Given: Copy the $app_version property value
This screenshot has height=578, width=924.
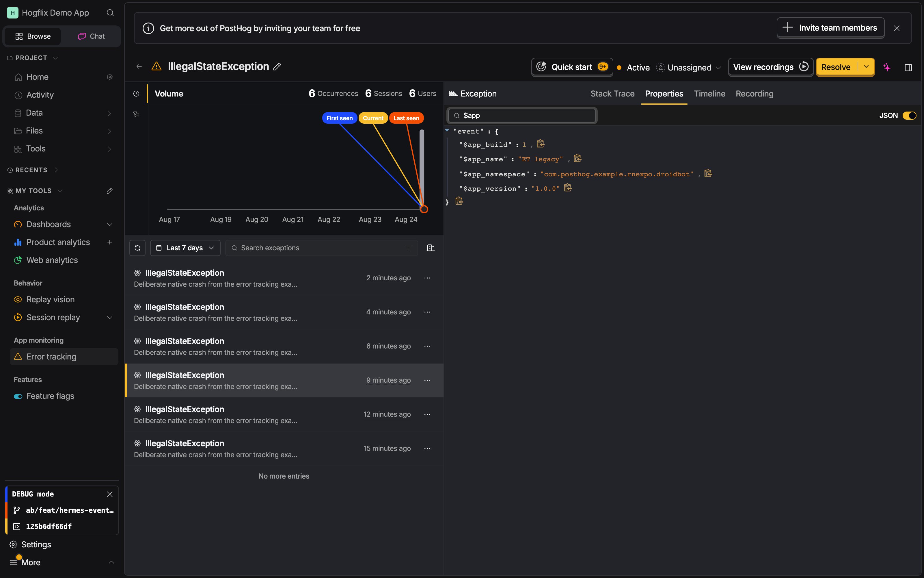Looking at the screenshot, I should click(568, 188).
